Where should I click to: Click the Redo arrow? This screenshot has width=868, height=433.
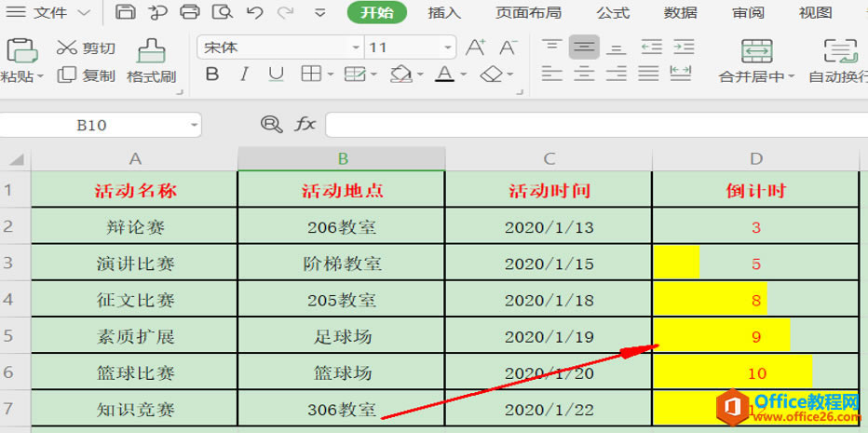click(286, 12)
